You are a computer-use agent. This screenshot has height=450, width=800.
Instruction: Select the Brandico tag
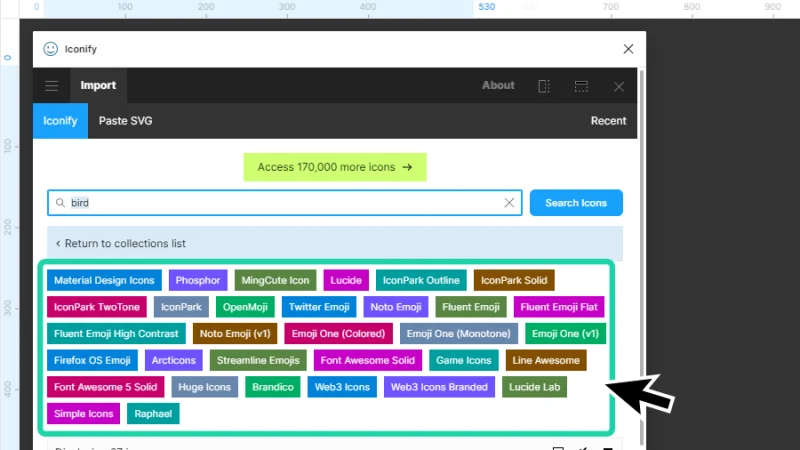272,387
